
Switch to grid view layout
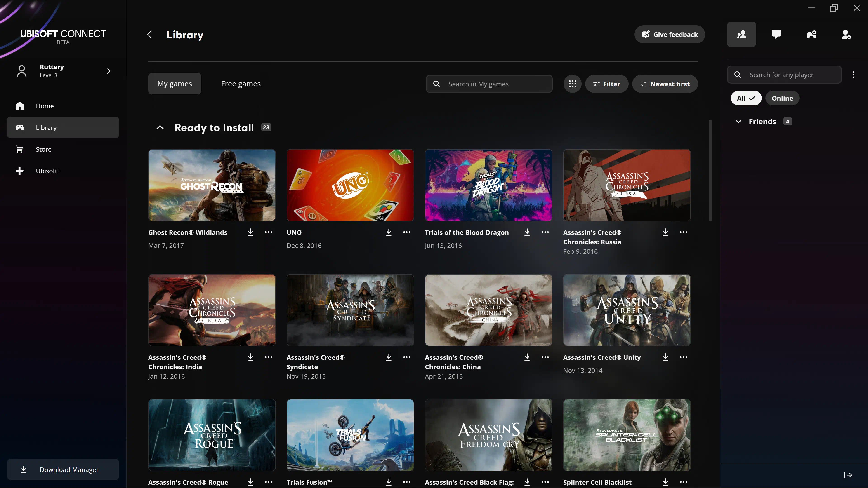572,84
